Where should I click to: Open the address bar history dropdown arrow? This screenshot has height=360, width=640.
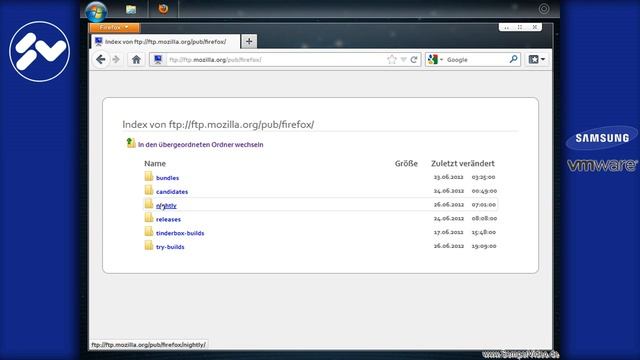[404, 60]
